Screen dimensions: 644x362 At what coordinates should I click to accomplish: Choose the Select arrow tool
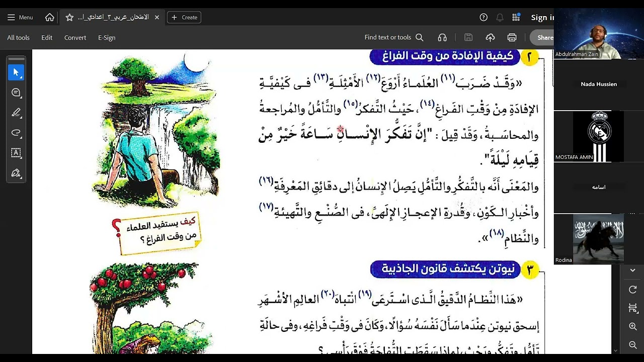[16, 72]
